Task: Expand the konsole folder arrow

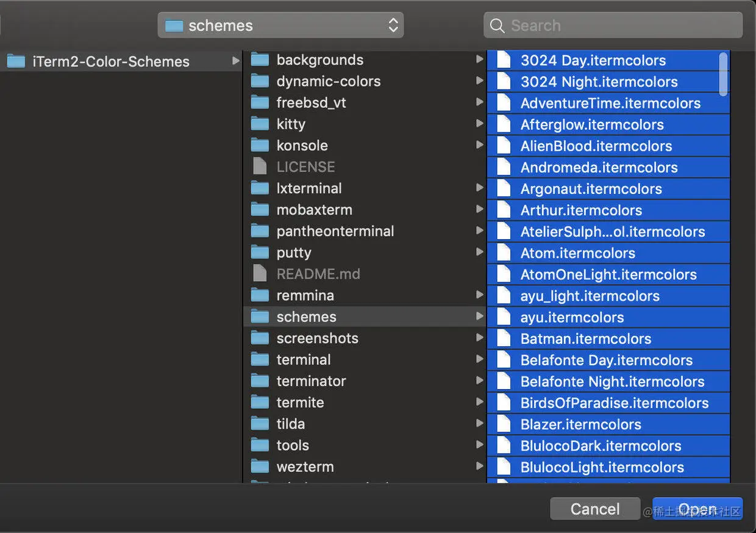Action: click(480, 145)
